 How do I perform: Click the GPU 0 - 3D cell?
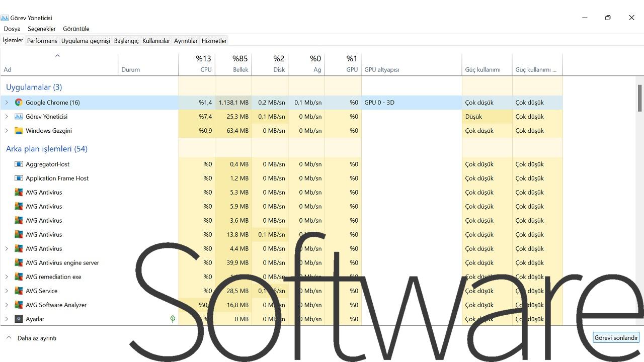[412, 103]
